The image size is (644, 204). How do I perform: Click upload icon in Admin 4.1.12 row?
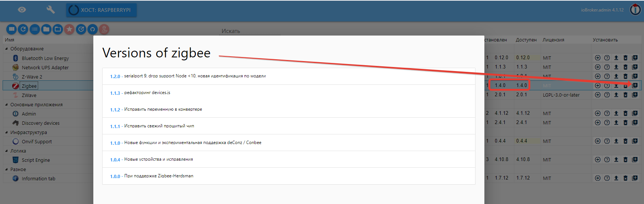pyautogui.click(x=616, y=113)
